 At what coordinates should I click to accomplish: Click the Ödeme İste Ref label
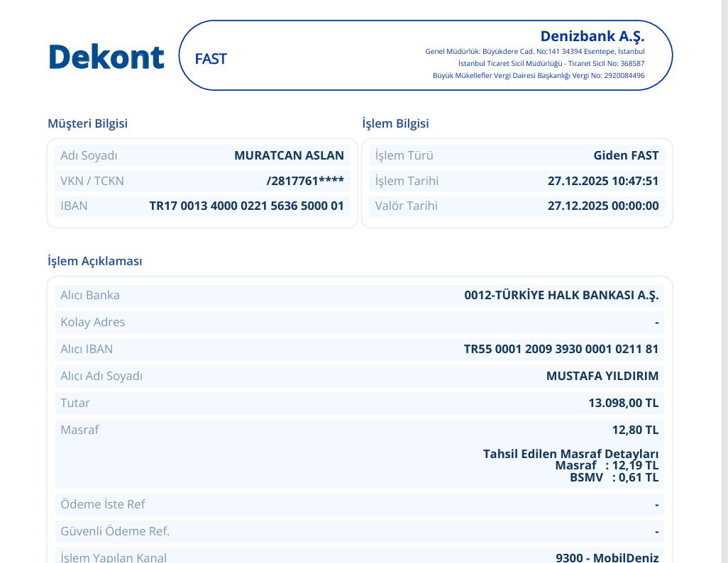click(103, 505)
